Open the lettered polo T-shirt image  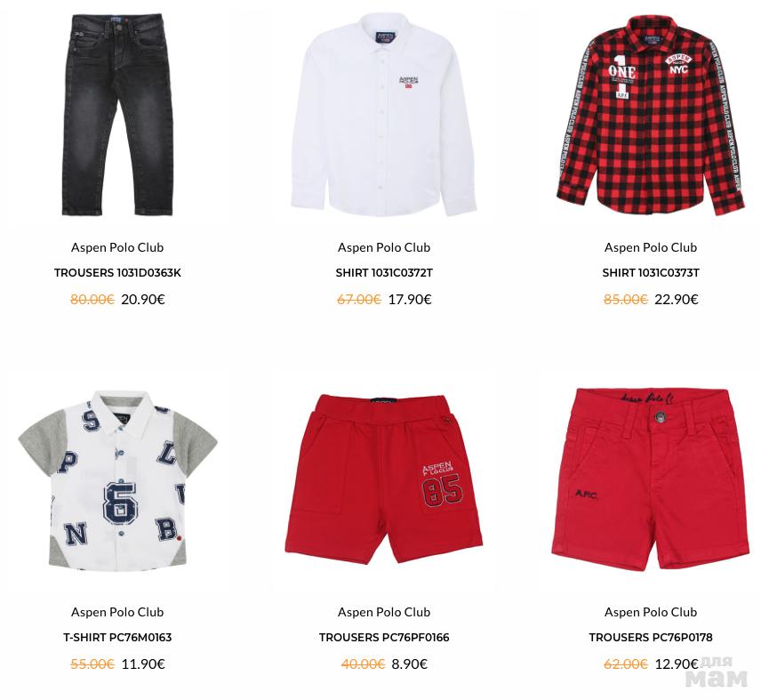(x=117, y=479)
